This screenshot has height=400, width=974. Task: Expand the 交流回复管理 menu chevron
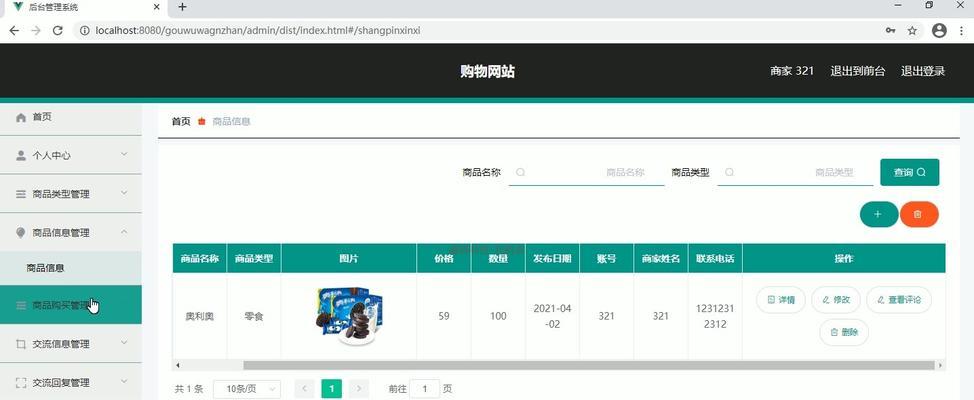click(x=124, y=382)
